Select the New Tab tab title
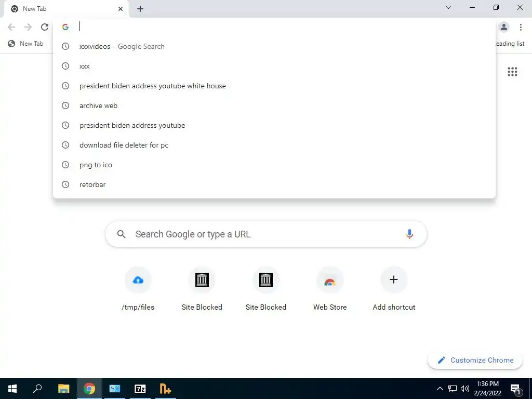The height and width of the screenshot is (399, 532). point(35,9)
